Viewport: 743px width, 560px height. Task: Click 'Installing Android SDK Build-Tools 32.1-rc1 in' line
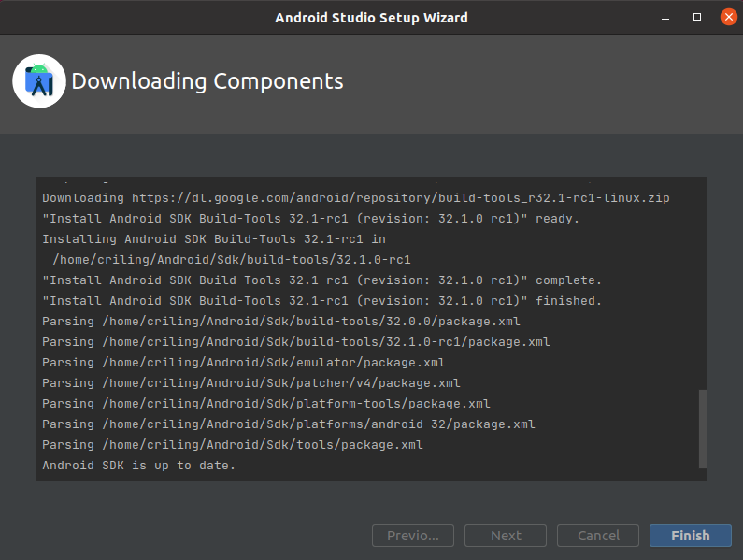point(214,239)
